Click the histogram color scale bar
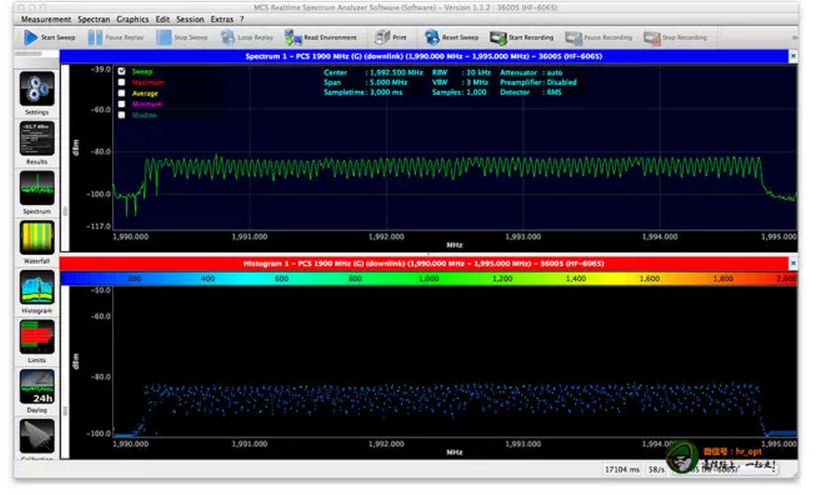Image resolution: width=824 pixels, height=495 pixels. pos(429,279)
